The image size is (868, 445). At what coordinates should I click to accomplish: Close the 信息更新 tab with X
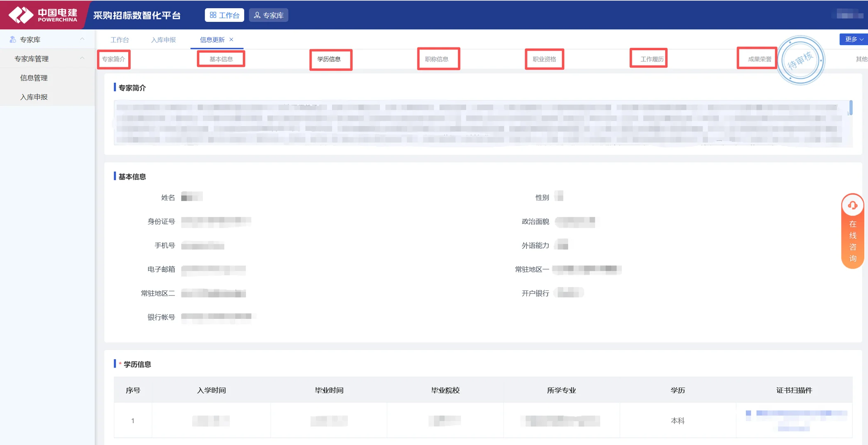[231, 40]
